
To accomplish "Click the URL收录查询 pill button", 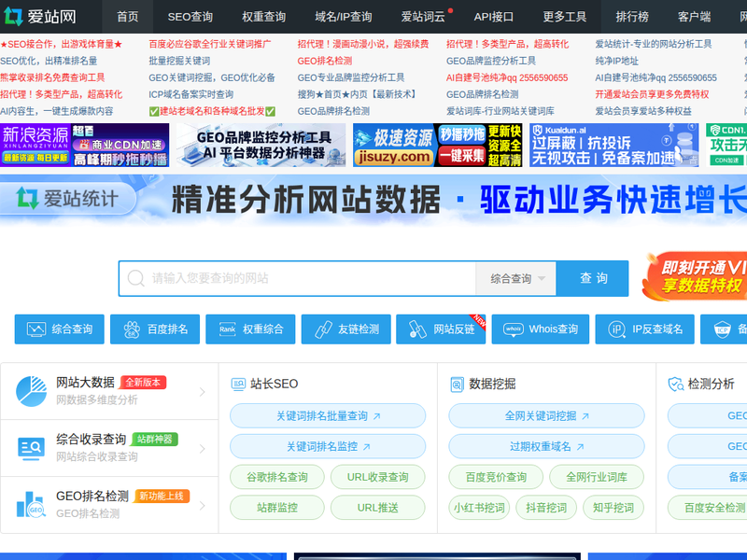I will [x=378, y=477].
